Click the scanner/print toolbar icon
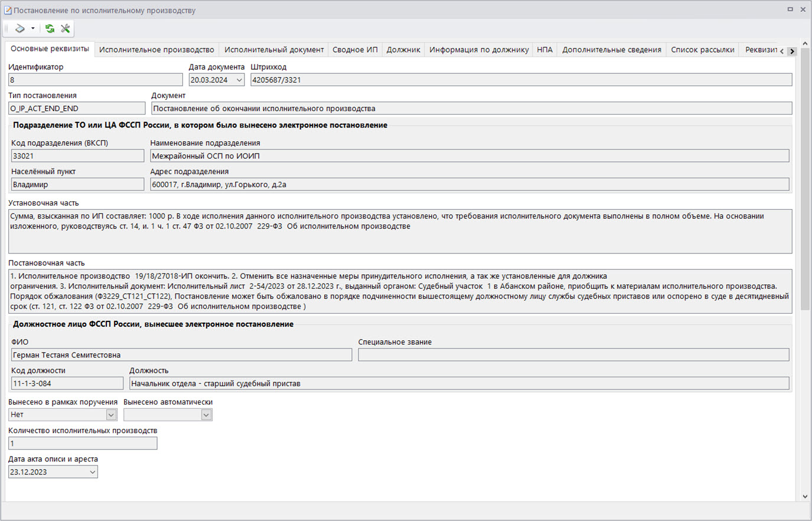 point(20,28)
